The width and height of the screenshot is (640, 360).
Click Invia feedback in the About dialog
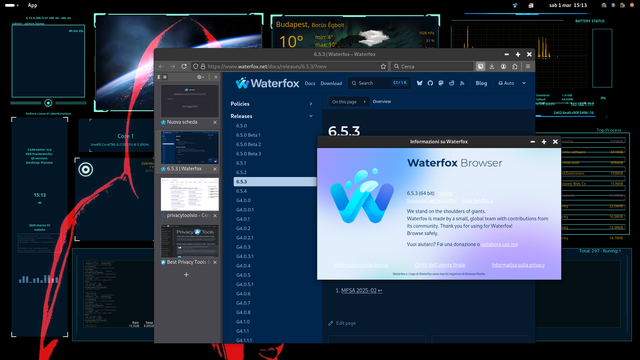477,201
